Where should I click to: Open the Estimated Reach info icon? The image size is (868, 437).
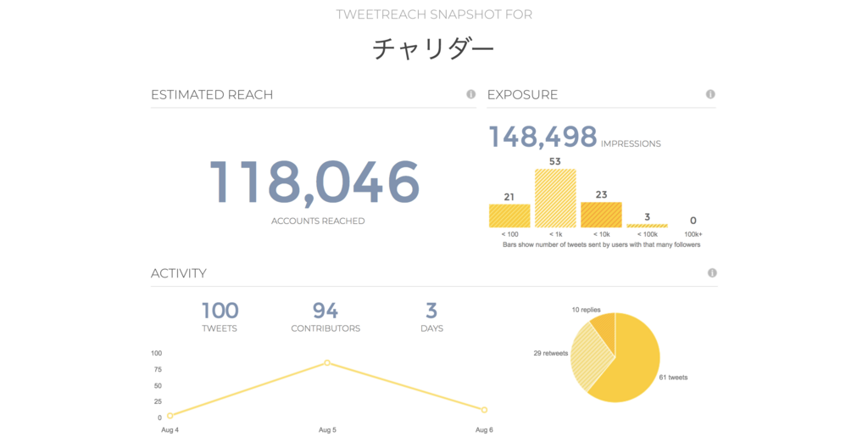coord(470,94)
